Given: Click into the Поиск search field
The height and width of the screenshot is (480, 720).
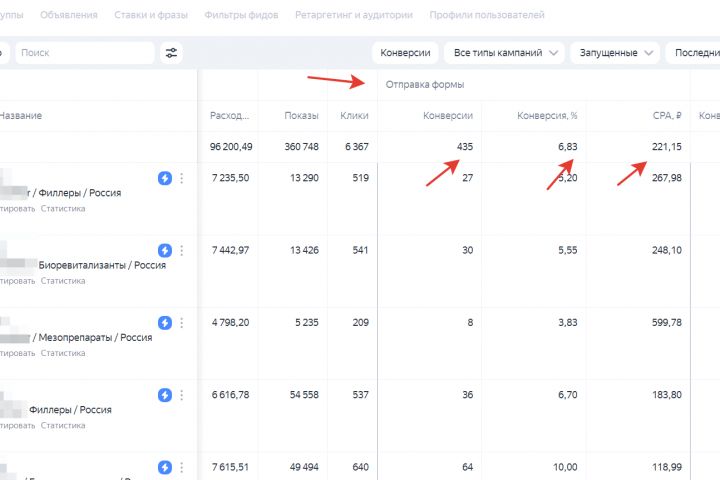Looking at the screenshot, I should click(x=85, y=52).
